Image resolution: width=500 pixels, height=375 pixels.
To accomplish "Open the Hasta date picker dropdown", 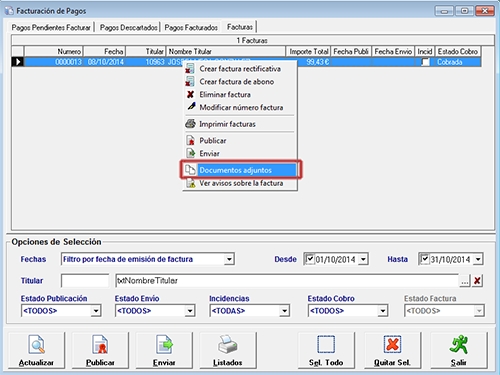I will click(478, 259).
